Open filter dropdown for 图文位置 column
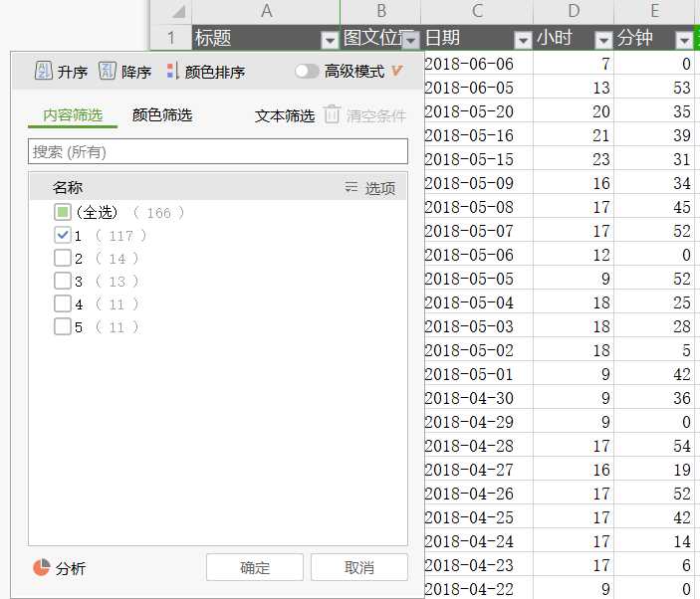The image size is (700, 599). (410, 40)
